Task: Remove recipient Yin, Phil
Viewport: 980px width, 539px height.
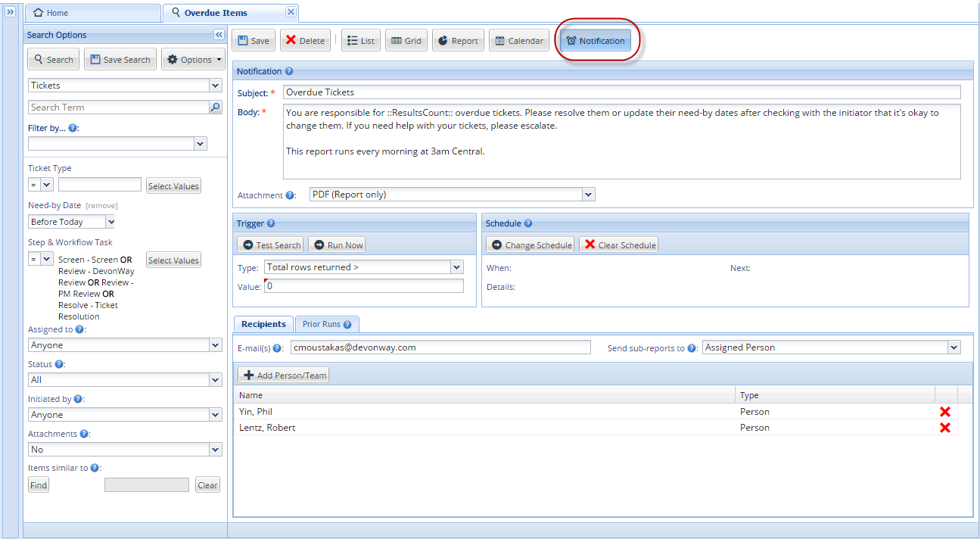Action: pyautogui.click(x=945, y=412)
